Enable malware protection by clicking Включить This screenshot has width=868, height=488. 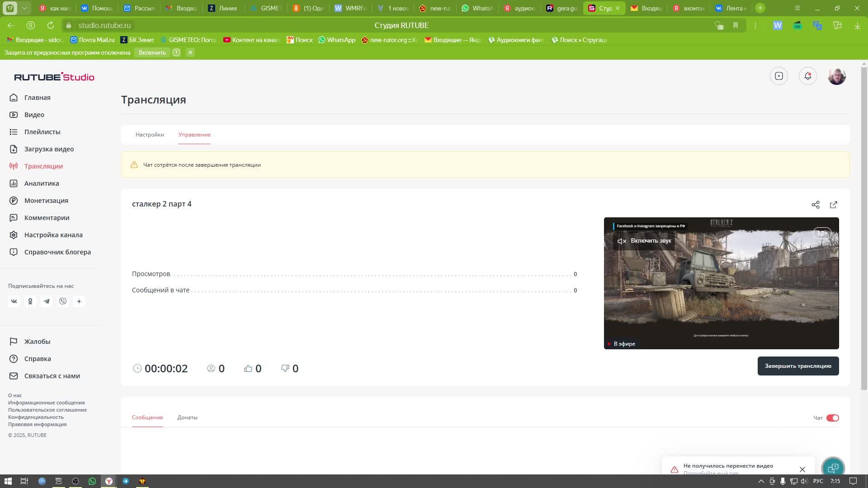coord(151,52)
